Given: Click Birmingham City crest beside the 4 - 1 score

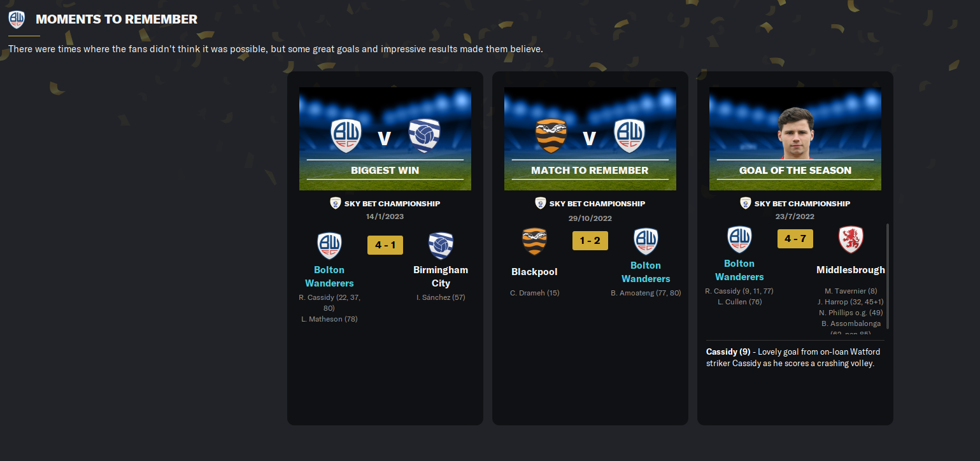Looking at the screenshot, I should tap(441, 246).
